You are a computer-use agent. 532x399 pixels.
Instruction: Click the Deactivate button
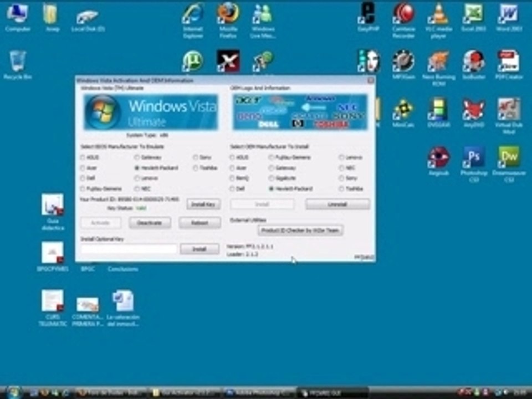pos(150,223)
